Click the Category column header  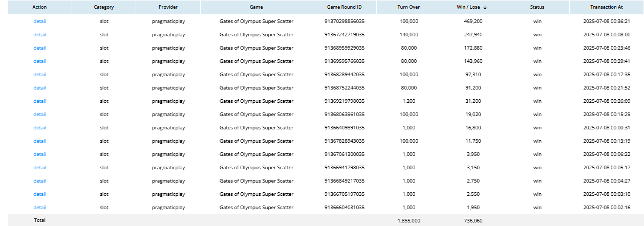[104, 8]
